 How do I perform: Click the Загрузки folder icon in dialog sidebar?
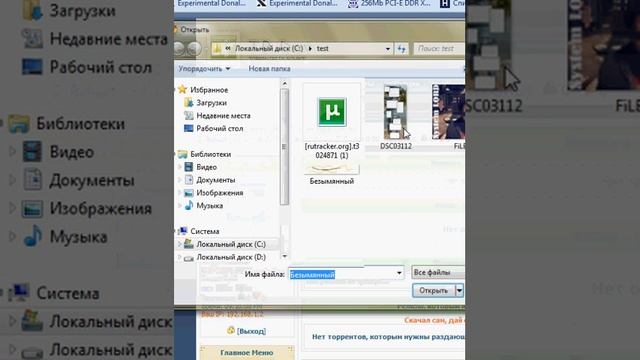188,102
